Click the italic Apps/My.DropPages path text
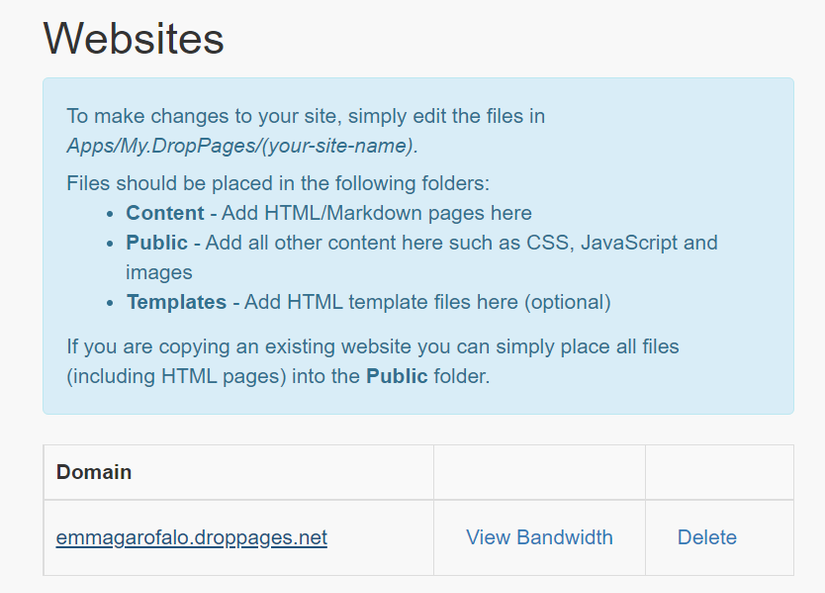The height and width of the screenshot is (593, 825). (x=240, y=145)
